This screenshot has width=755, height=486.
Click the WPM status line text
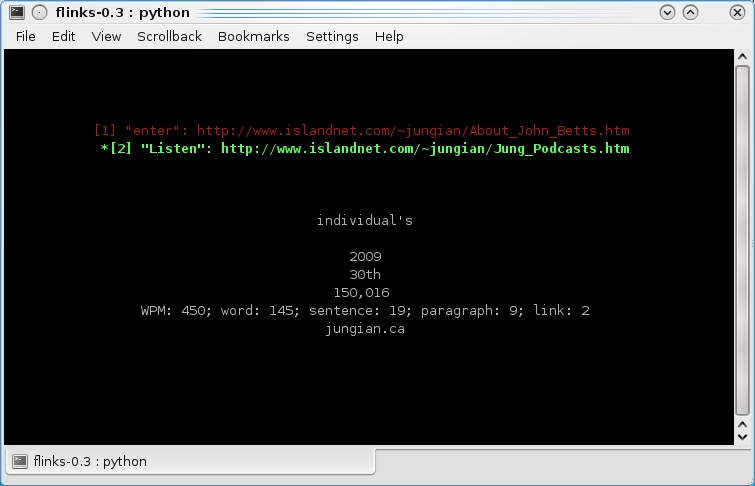[x=365, y=311]
